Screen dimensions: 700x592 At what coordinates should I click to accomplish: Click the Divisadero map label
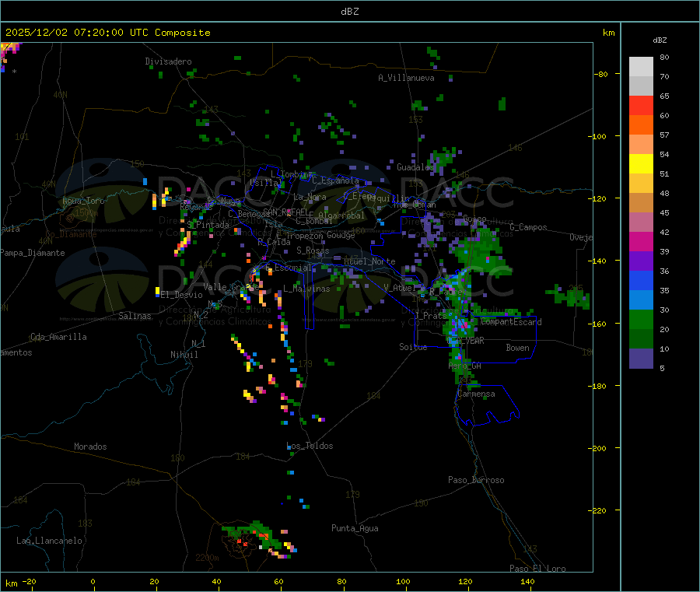[x=168, y=61]
